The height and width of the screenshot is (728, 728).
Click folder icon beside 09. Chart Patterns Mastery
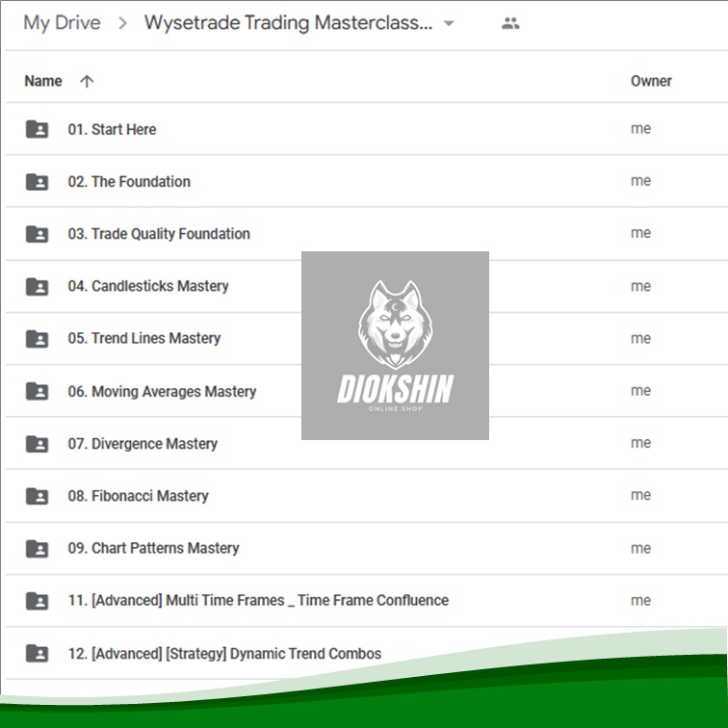coord(38,548)
